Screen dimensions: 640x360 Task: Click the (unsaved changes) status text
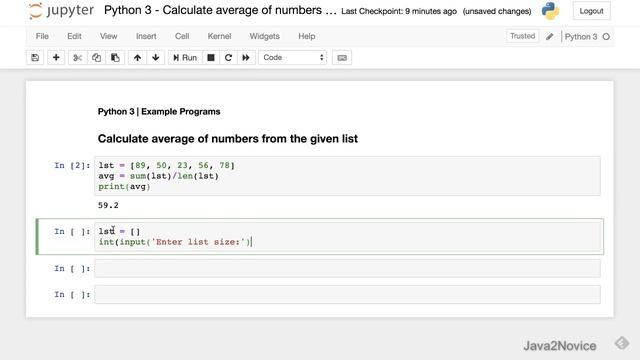[497, 11]
